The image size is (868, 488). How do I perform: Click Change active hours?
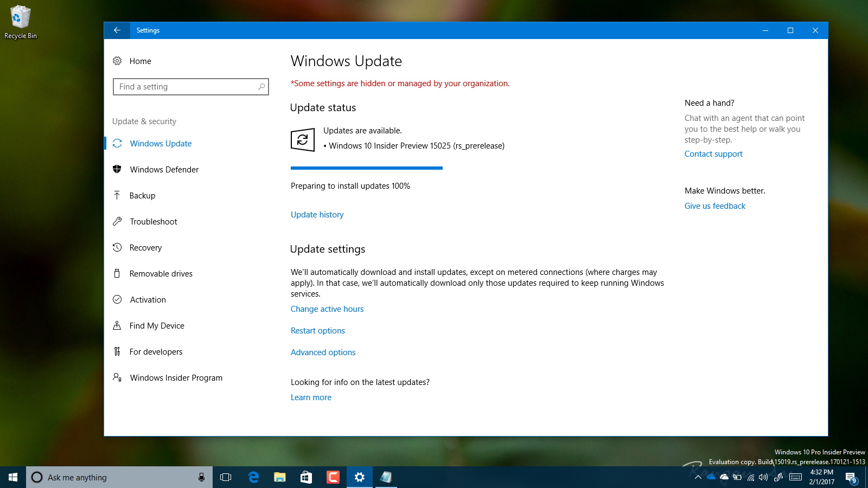[x=327, y=309]
